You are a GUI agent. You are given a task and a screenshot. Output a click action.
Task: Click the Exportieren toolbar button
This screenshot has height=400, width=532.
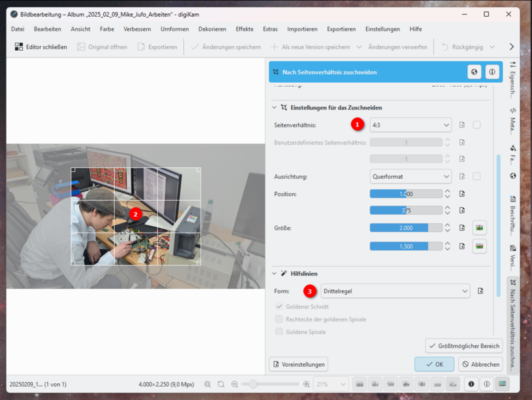157,47
